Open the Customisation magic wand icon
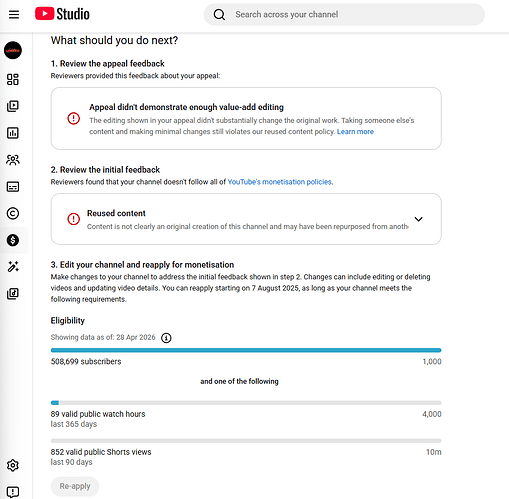Screen dimensions: 509x499 pos(13,267)
